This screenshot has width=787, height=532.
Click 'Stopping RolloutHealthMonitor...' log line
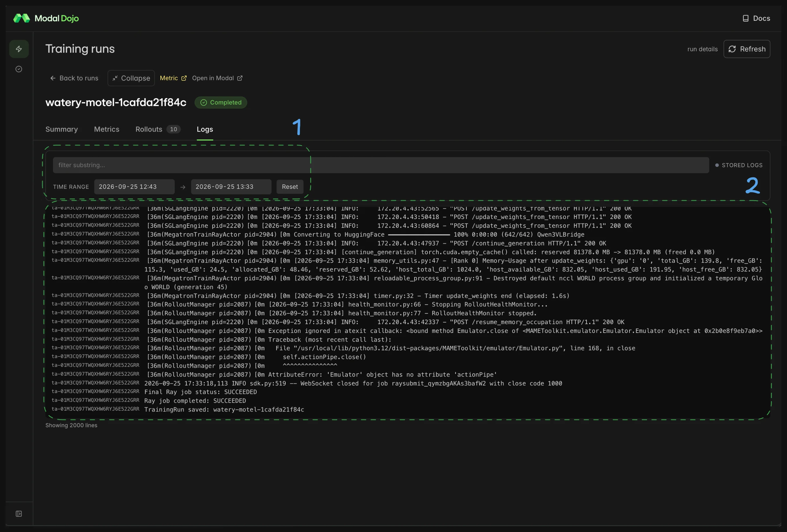pyautogui.click(x=347, y=305)
